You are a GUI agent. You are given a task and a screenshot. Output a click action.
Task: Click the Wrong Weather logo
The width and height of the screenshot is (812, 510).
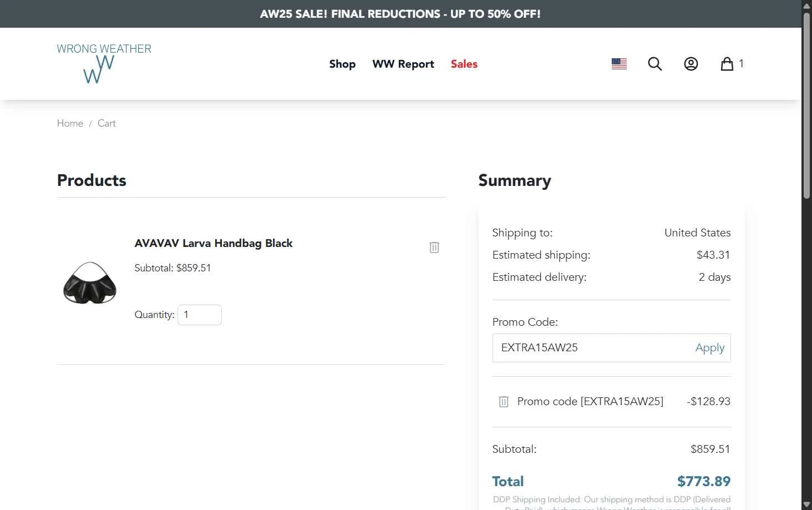tap(104, 63)
